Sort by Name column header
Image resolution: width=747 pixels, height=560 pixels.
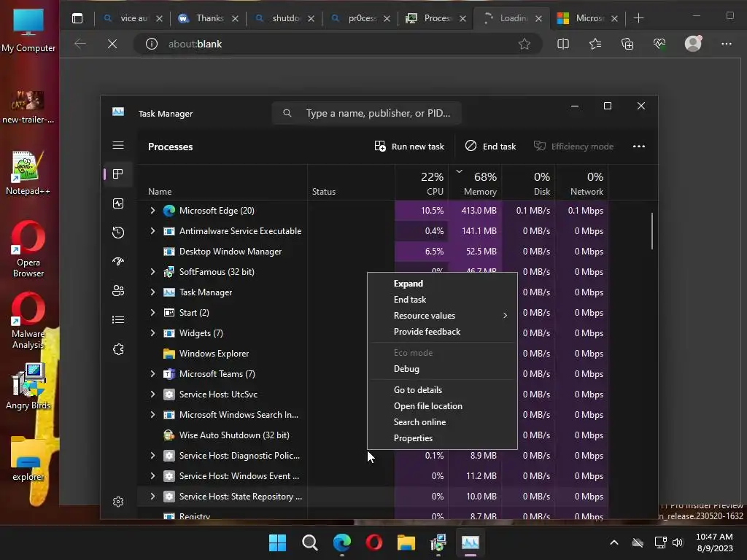(222, 183)
